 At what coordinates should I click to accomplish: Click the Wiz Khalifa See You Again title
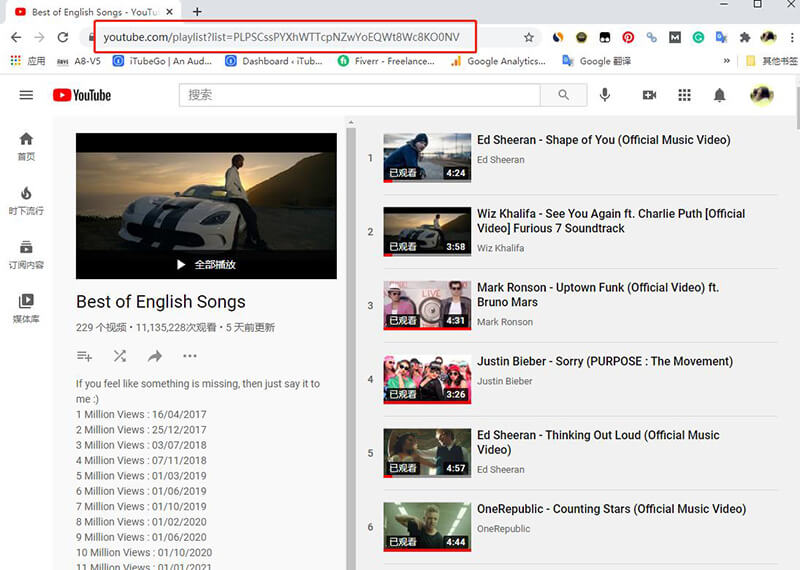pos(611,221)
